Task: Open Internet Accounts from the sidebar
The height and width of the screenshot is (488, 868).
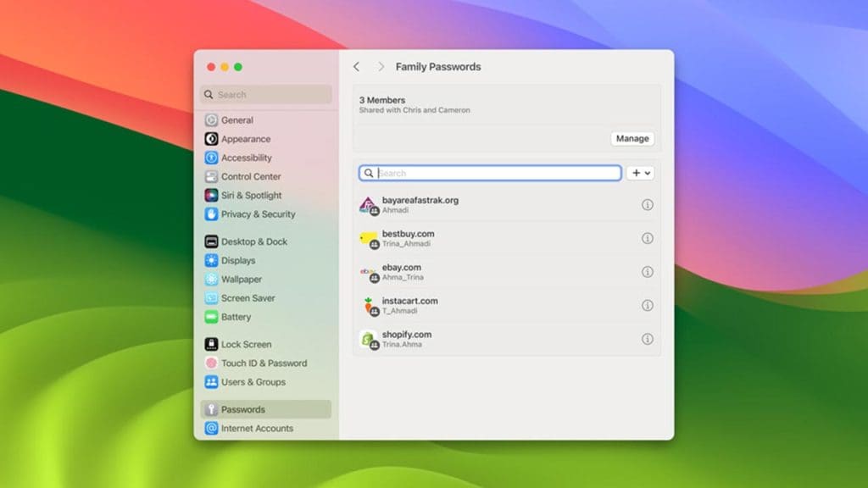Action: (213, 428)
